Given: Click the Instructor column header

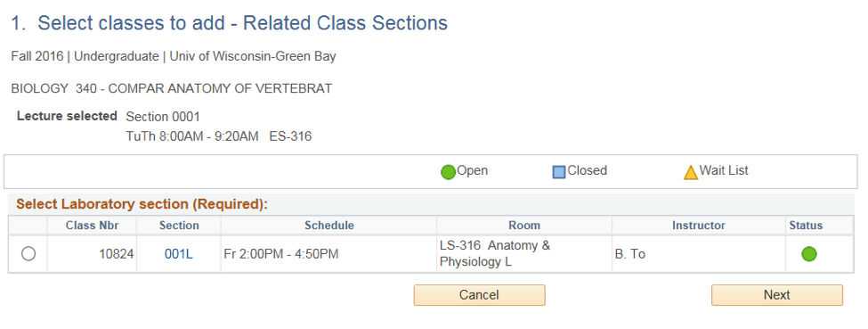Looking at the screenshot, I should (699, 226).
